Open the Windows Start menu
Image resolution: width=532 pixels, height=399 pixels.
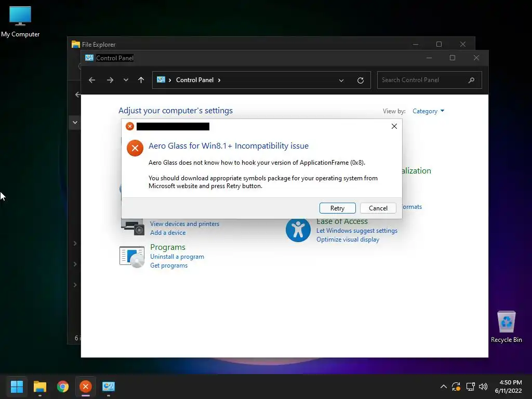tap(17, 387)
